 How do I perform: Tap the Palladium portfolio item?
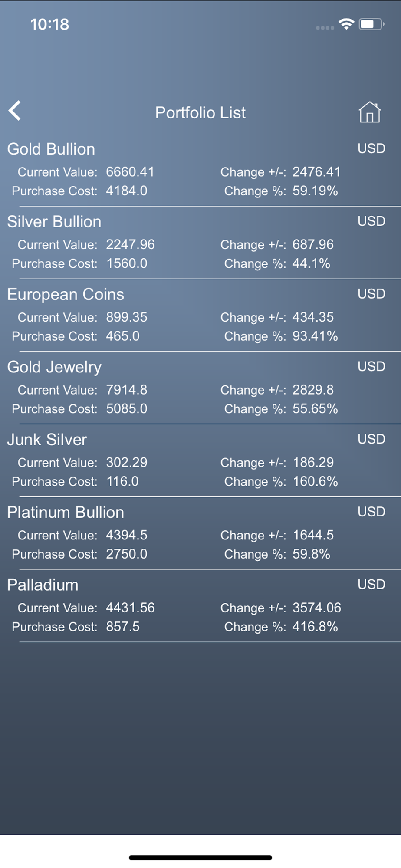tap(43, 585)
